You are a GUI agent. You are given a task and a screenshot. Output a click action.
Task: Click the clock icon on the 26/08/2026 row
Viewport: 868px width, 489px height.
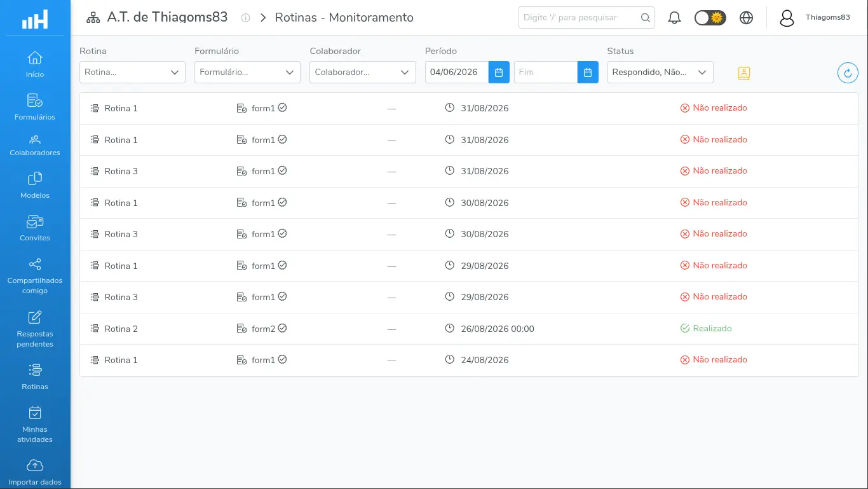(x=450, y=328)
